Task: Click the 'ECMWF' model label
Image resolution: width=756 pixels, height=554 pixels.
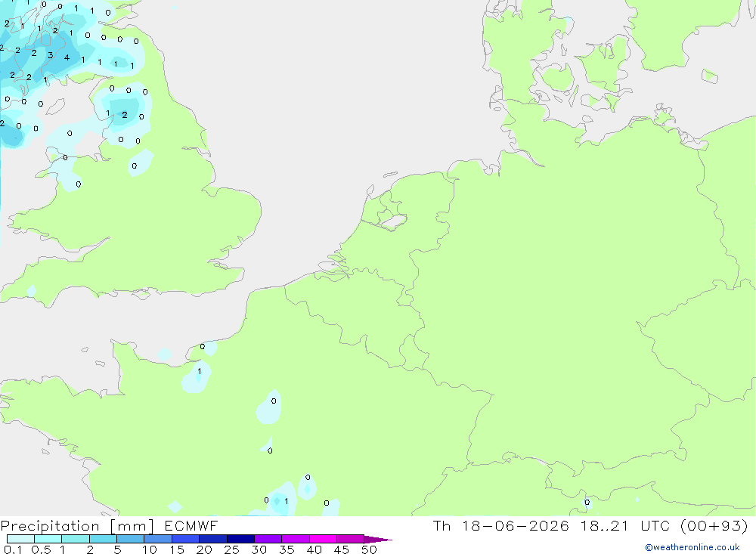Action: [x=191, y=525]
